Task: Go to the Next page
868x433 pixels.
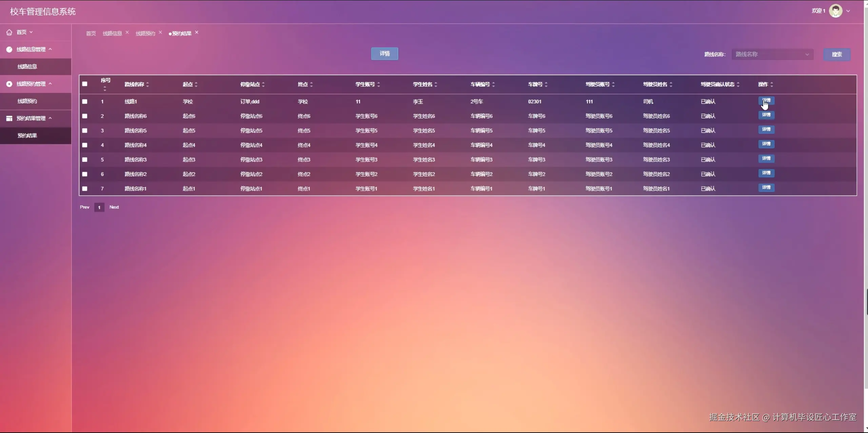Action: pos(114,207)
